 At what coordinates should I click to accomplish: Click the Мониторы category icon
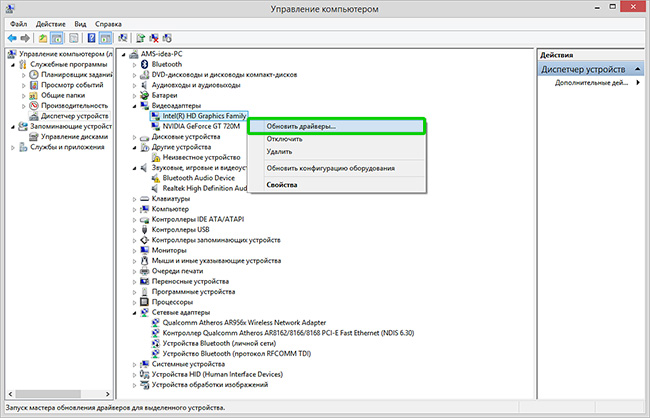click(x=144, y=250)
